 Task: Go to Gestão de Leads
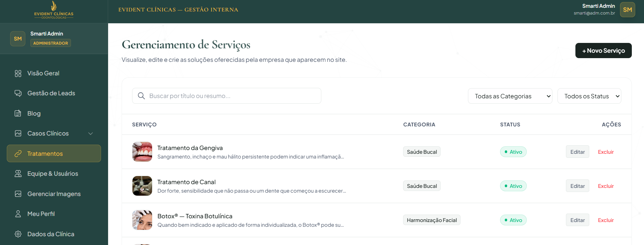coord(54,93)
